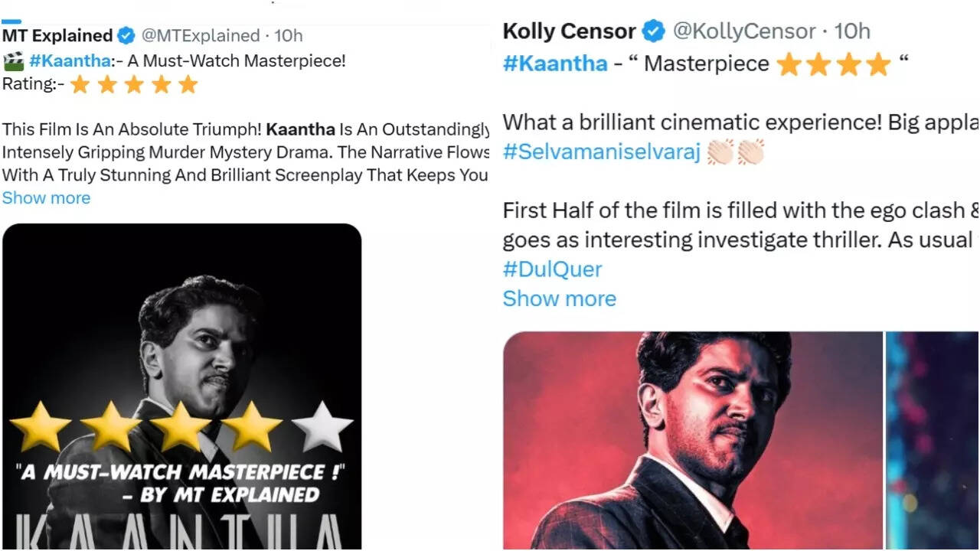Expand Kolly Censor's tweet with Show more
Image resolution: width=980 pixels, height=551 pixels.
559,298
